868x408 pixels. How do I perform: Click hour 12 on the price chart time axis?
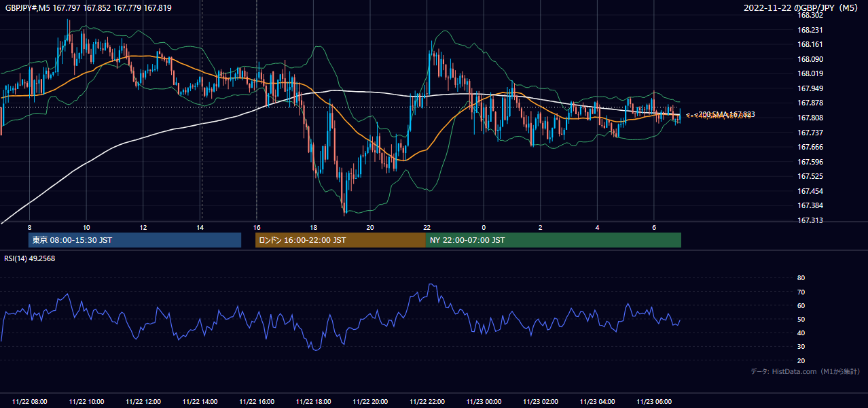coord(143,227)
